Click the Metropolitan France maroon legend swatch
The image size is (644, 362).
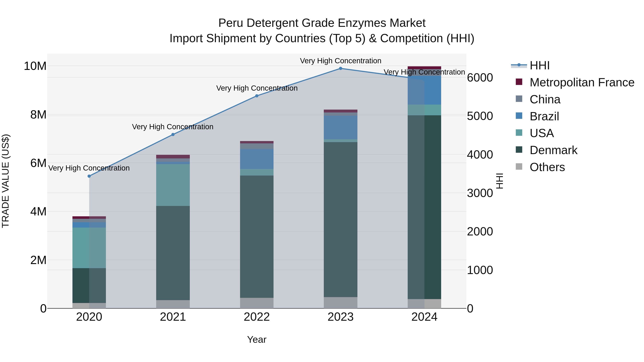point(519,82)
